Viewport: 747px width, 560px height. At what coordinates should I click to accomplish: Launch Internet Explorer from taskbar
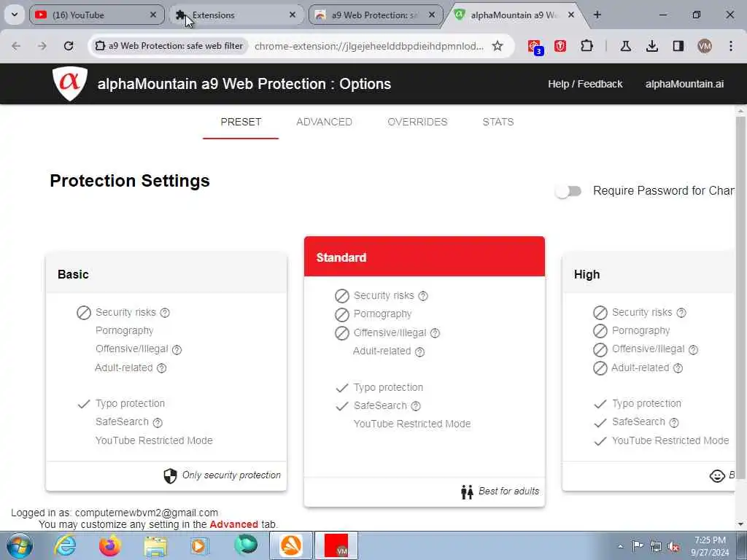pyautogui.click(x=64, y=545)
